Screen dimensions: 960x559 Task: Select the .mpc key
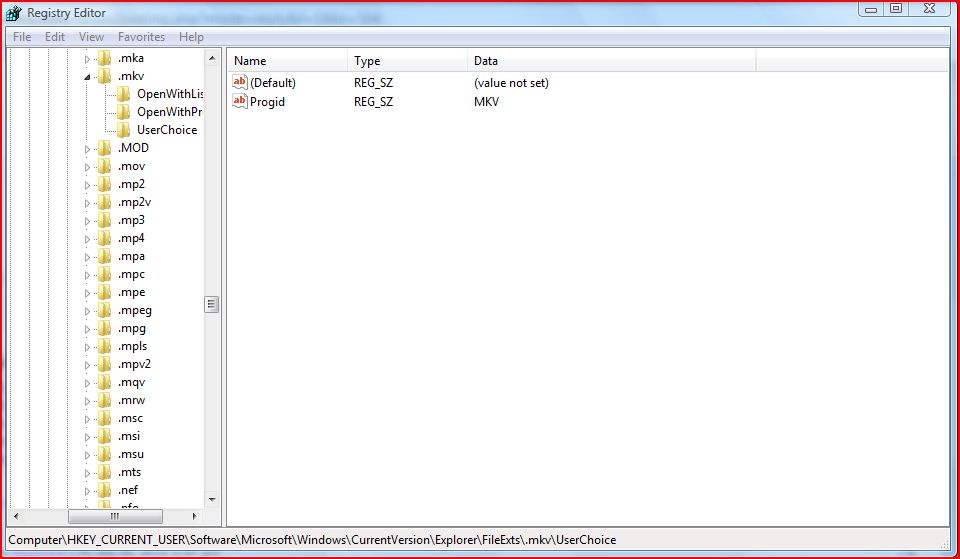(131, 274)
